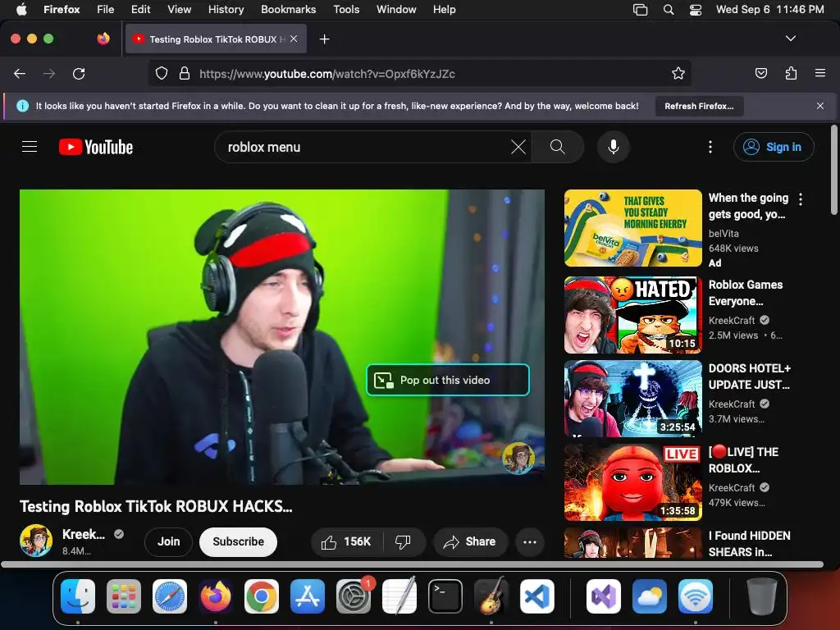840x630 pixels.
Task: Open Visual Studio Code from Dock
Action: point(537,596)
